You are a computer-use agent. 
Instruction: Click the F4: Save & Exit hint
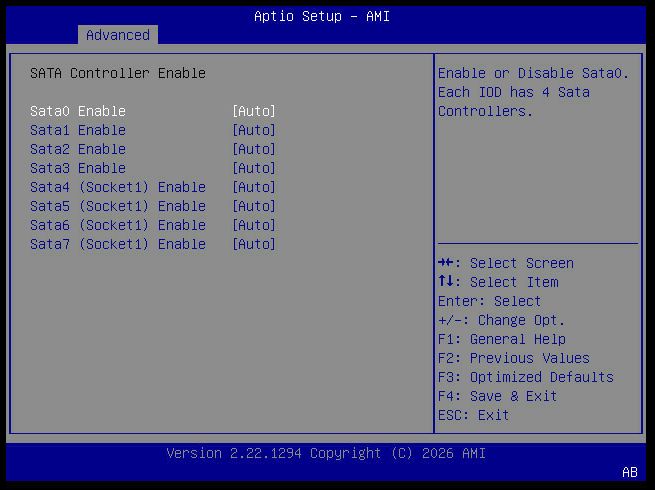coord(497,396)
